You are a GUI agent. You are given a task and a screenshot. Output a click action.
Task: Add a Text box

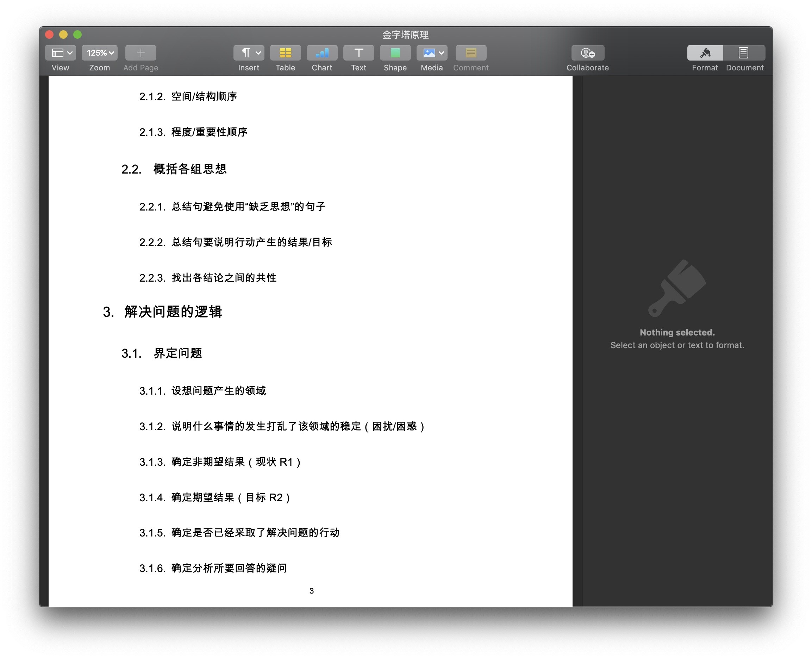click(358, 53)
